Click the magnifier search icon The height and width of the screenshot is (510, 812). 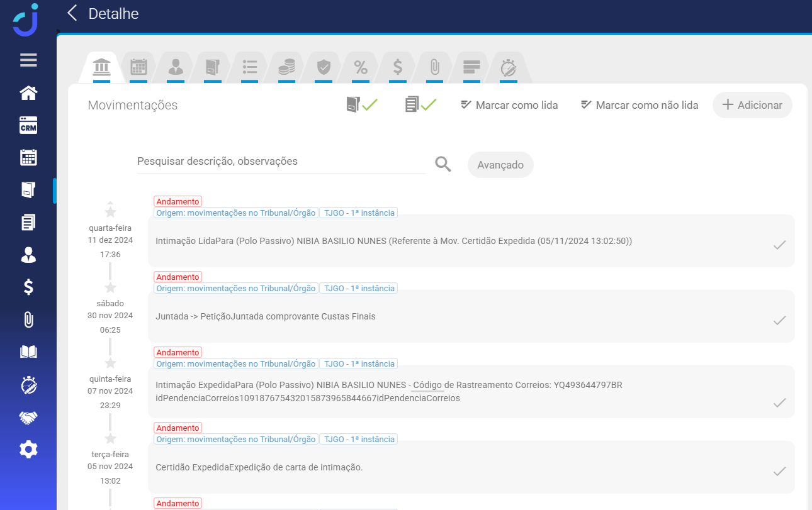(x=443, y=165)
